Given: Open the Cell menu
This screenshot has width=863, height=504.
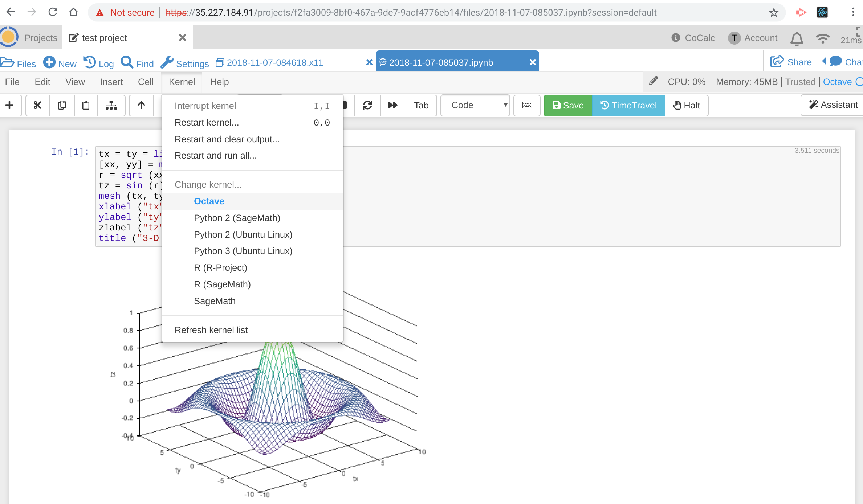Looking at the screenshot, I should [x=146, y=82].
